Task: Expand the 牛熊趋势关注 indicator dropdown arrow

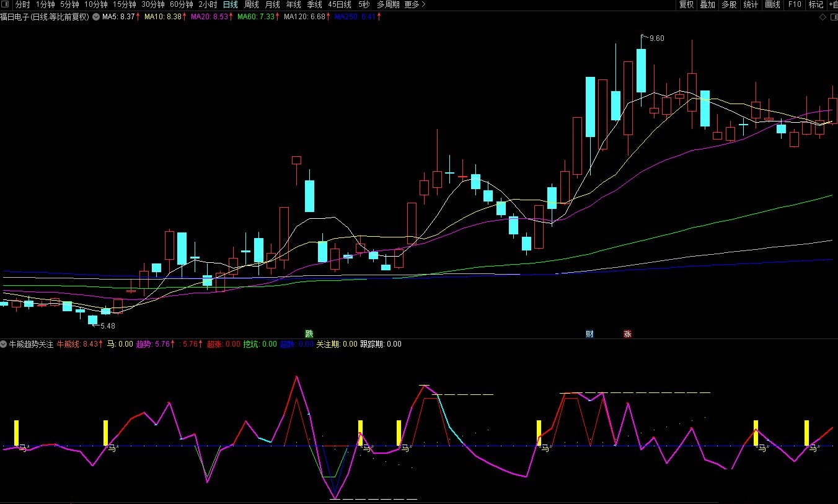Action: tap(4, 344)
